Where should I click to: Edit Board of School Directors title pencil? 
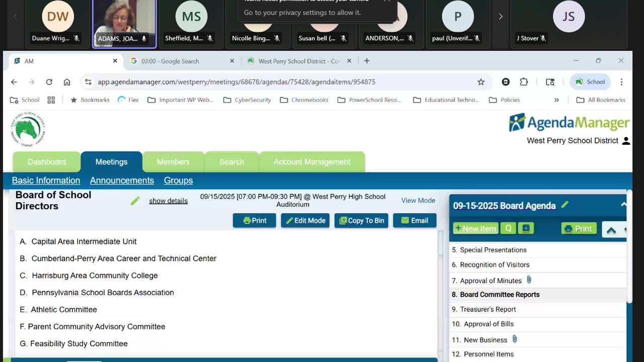[x=135, y=201]
